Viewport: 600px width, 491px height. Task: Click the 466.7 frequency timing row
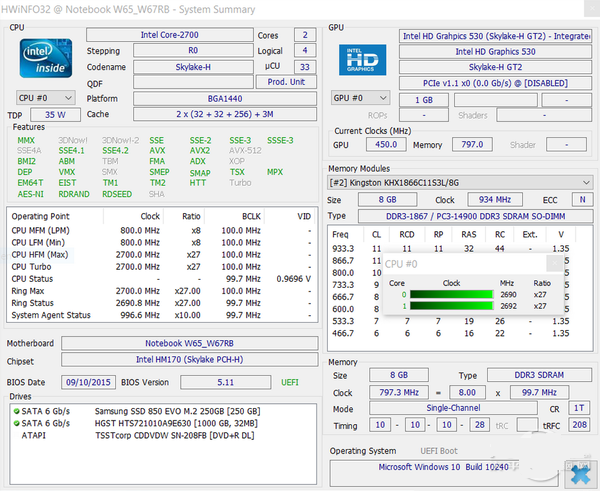(x=451, y=333)
